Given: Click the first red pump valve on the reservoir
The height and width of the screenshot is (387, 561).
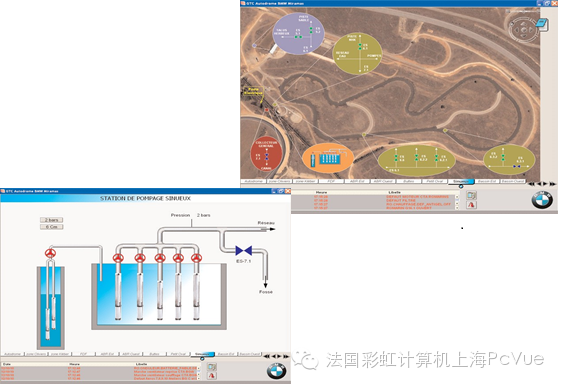Looking at the screenshot, I should click(118, 258).
